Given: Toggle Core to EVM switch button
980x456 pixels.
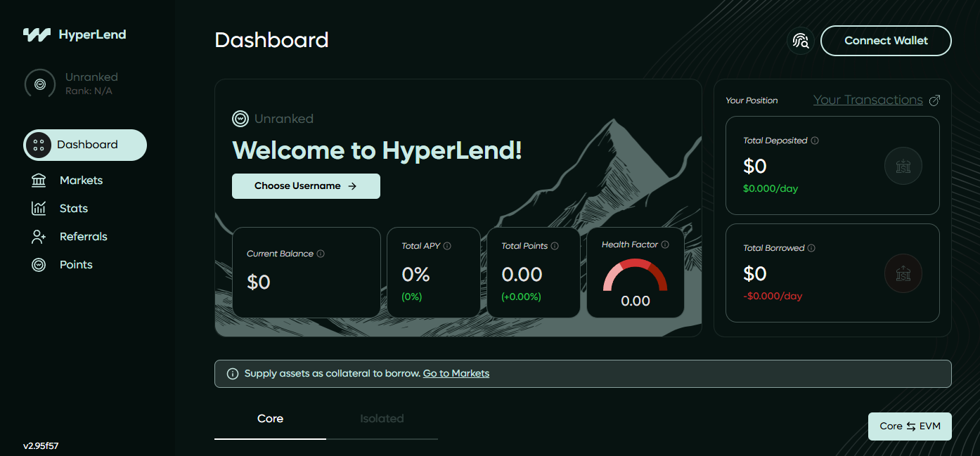Looking at the screenshot, I should click(x=910, y=426).
